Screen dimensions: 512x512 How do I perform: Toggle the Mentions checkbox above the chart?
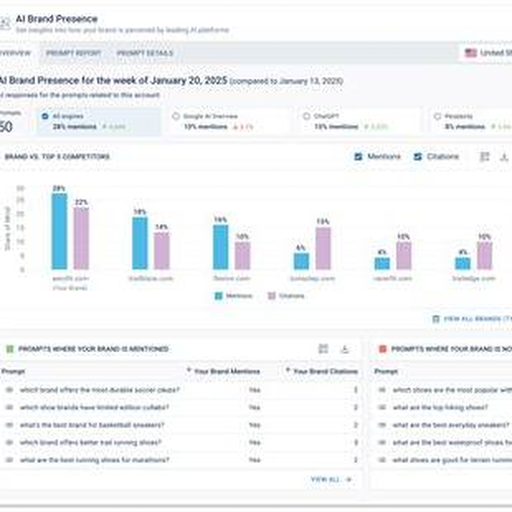[x=358, y=156]
